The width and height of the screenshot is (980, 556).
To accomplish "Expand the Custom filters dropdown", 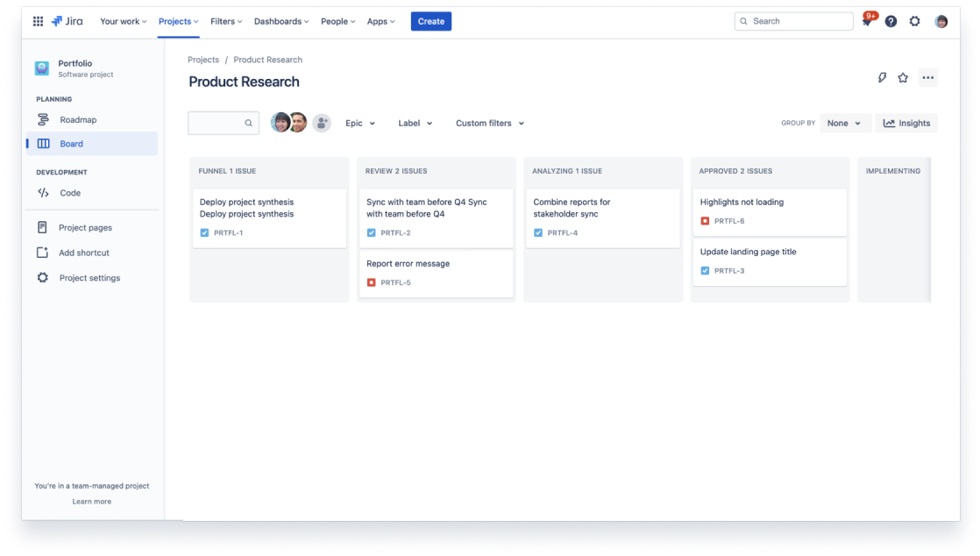I will click(x=489, y=123).
